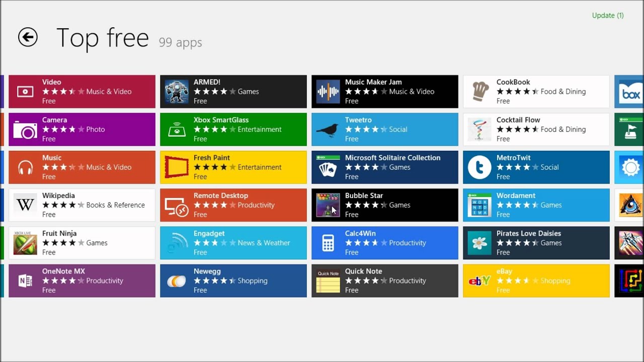Viewport: 644px width, 362px height.
Task: Select the 'eBay' title text
Action: coord(504,271)
